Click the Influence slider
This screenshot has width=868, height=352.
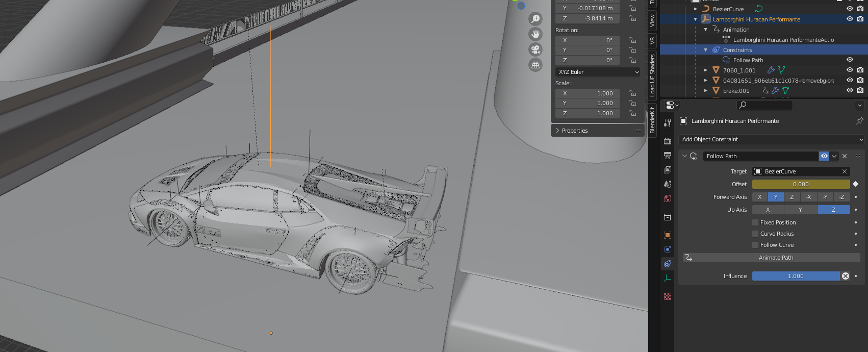[796, 276]
